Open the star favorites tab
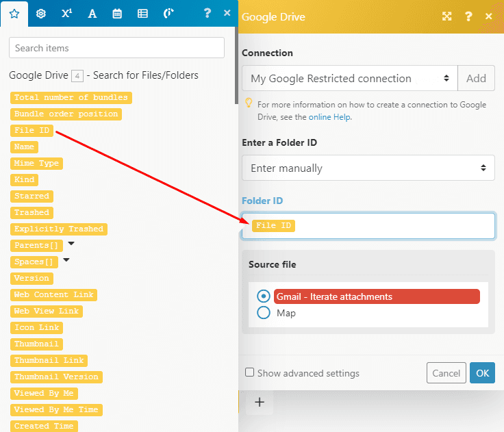The height and width of the screenshot is (432, 504). coord(14,14)
